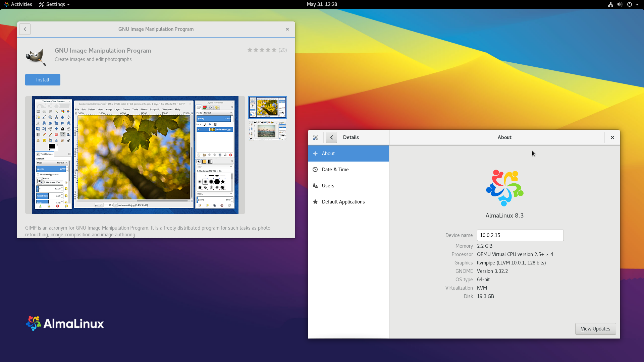Click the GIMP Wilber app icon
Viewport: 644px width, 362px height.
pos(36,57)
